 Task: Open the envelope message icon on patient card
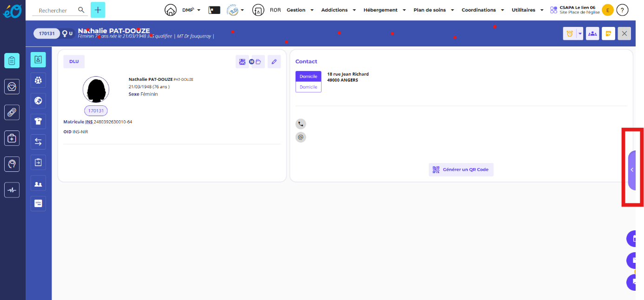pos(242,62)
